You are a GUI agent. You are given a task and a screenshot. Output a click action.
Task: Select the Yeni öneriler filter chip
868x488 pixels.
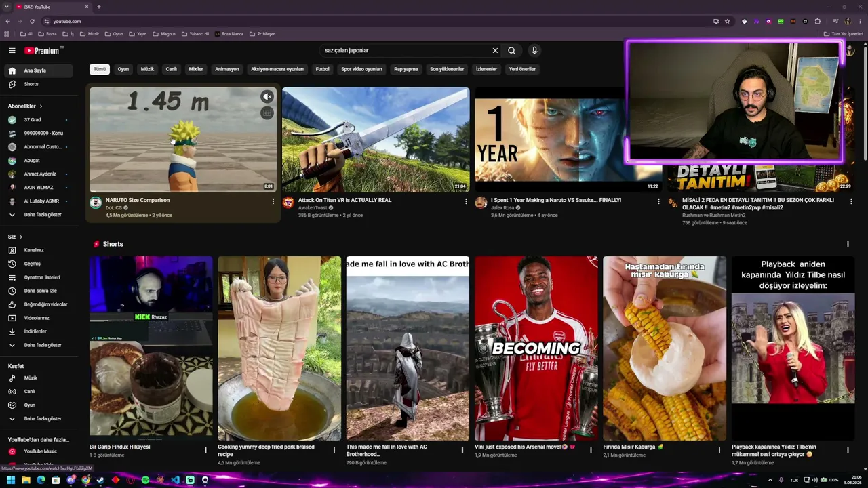[x=522, y=69]
